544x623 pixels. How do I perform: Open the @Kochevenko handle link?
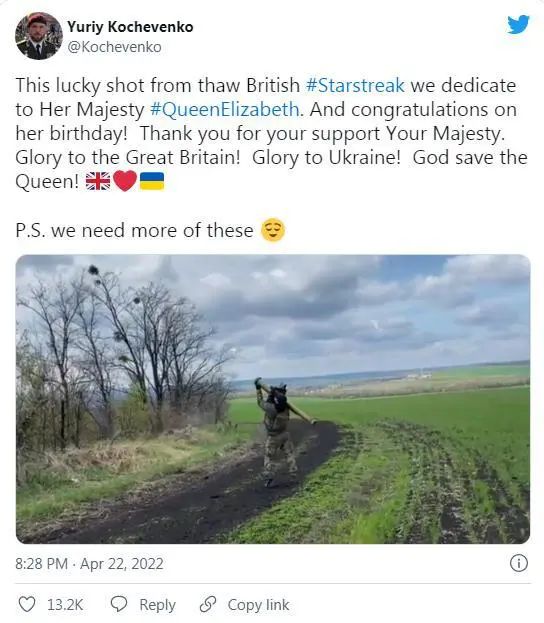coord(114,47)
